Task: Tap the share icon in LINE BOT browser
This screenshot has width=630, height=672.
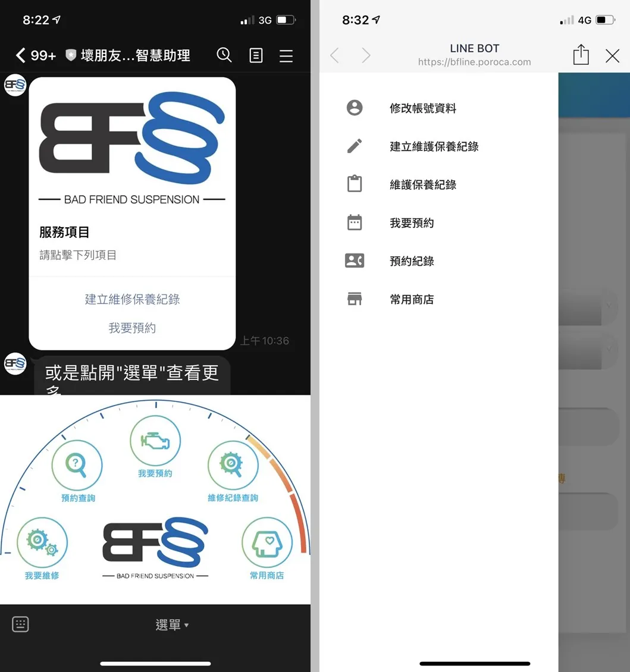Action: [581, 55]
